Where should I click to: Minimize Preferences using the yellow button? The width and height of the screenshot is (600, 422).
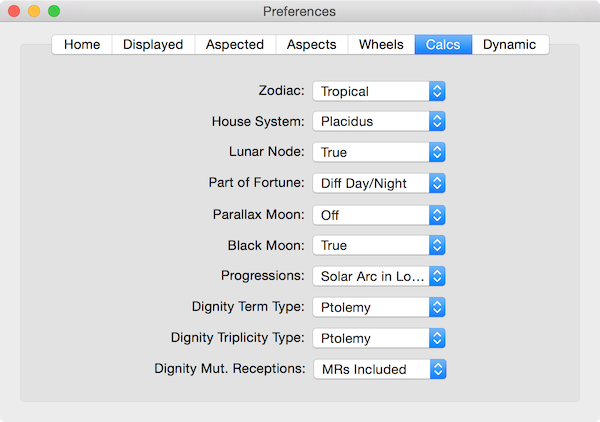(x=34, y=11)
